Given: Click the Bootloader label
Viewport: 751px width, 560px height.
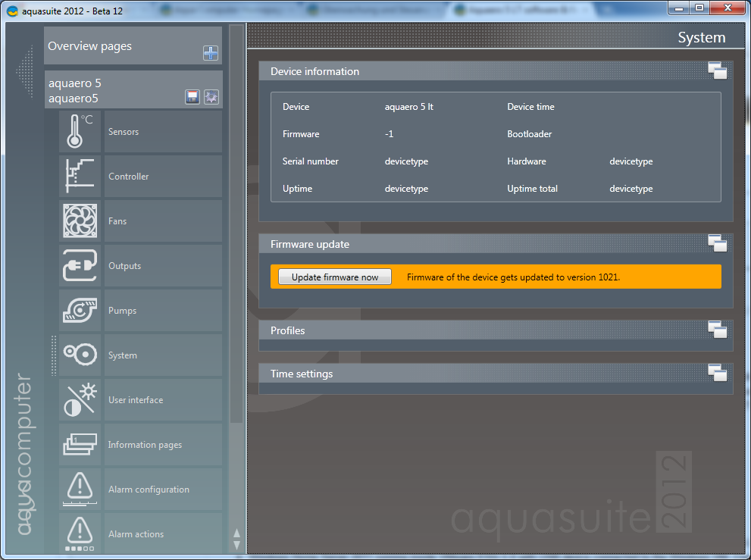Looking at the screenshot, I should pyautogui.click(x=529, y=134).
